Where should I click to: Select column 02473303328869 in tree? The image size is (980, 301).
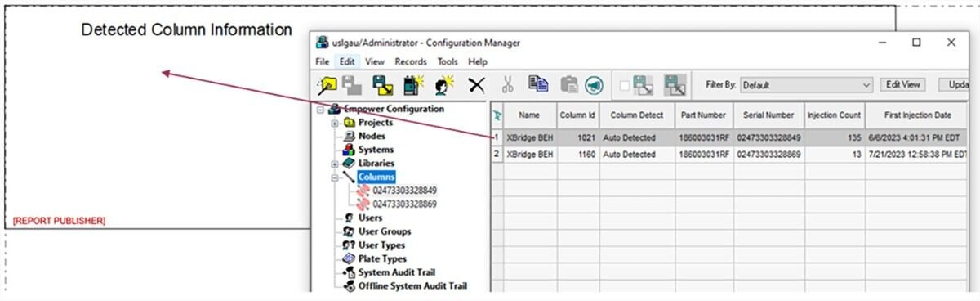404,204
